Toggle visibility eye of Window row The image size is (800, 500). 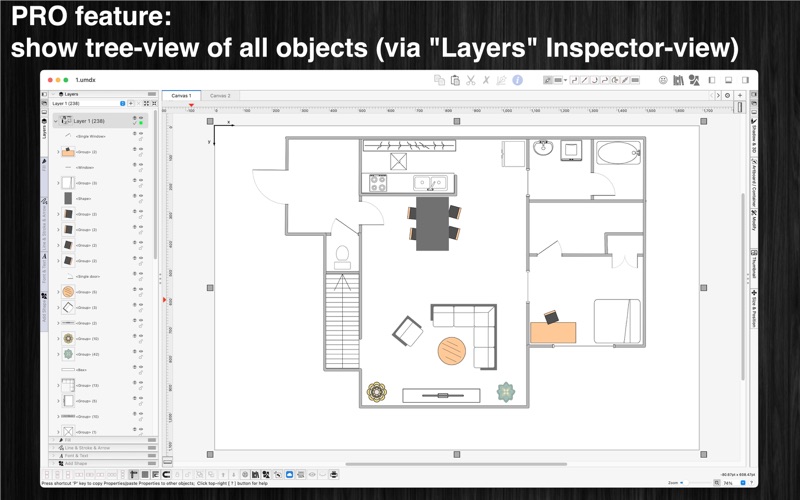click(x=141, y=164)
